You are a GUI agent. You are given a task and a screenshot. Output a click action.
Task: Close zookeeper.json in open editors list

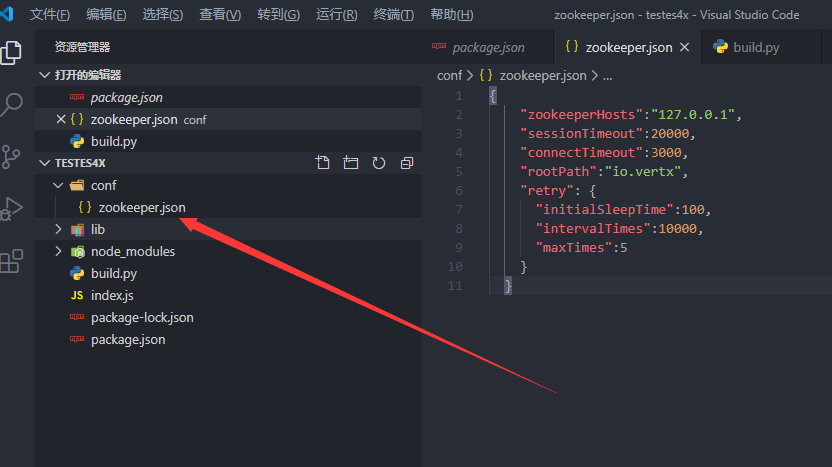(60, 119)
